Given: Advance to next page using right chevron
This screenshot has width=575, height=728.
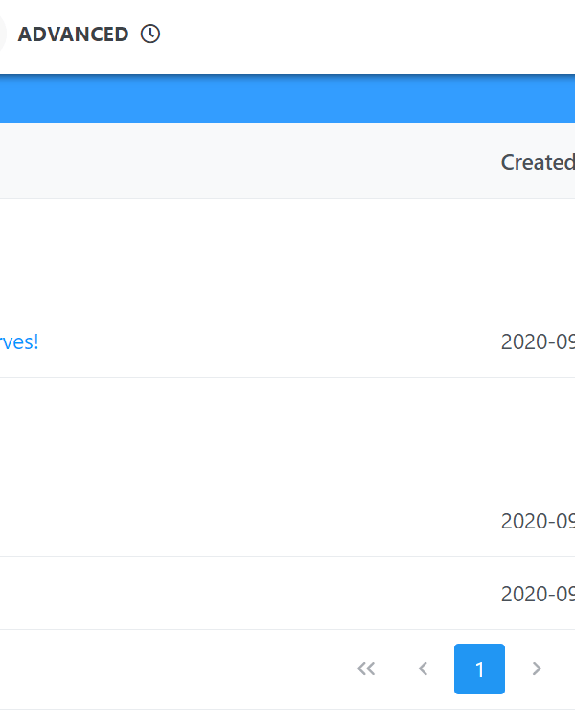Looking at the screenshot, I should point(537,669).
